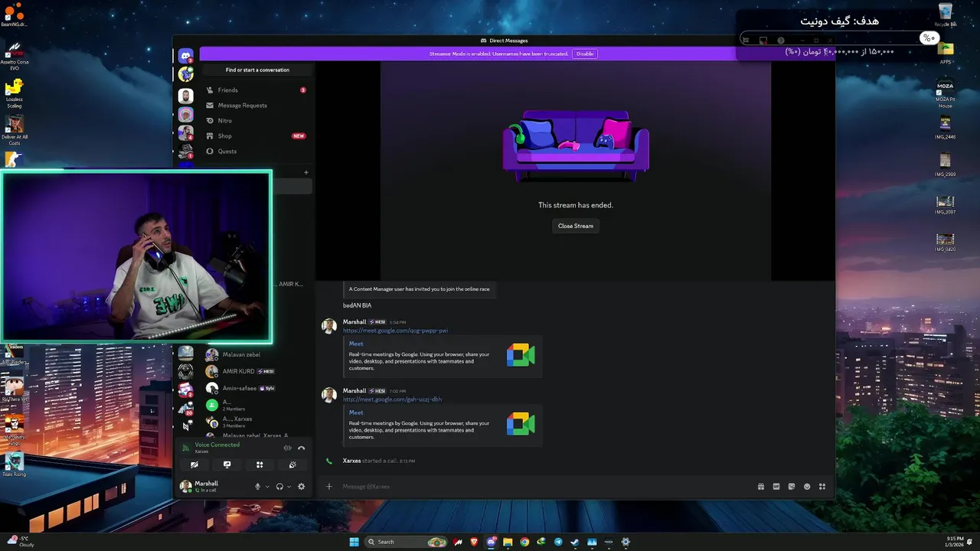This screenshot has height=551, width=980.
Task: Click Voice Connected status text
Action: click(x=217, y=445)
